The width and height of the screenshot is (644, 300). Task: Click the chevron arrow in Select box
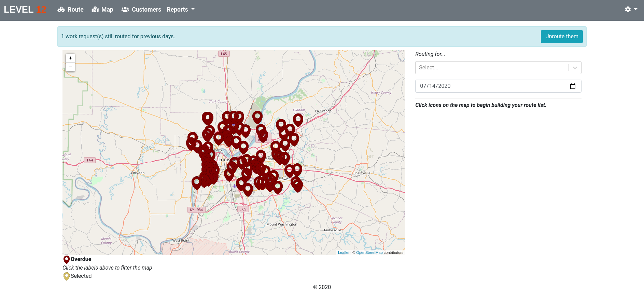click(x=575, y=68)
